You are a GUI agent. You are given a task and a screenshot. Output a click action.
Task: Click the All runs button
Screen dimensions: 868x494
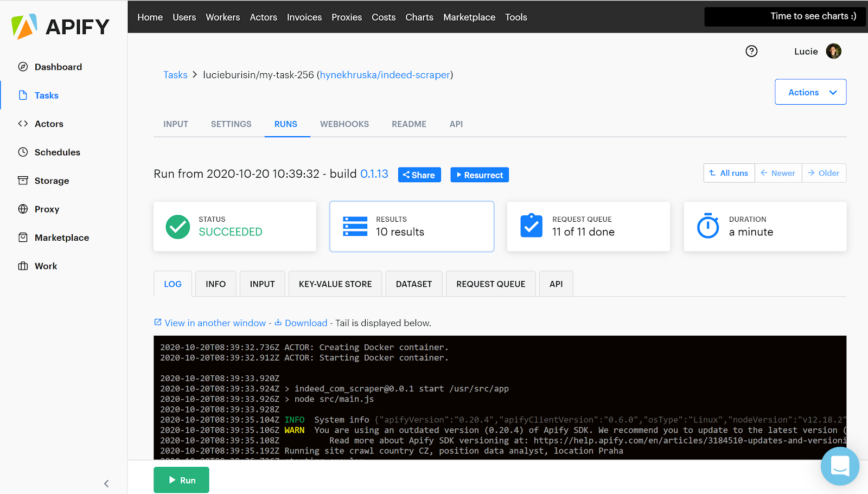tap(729, 173)
